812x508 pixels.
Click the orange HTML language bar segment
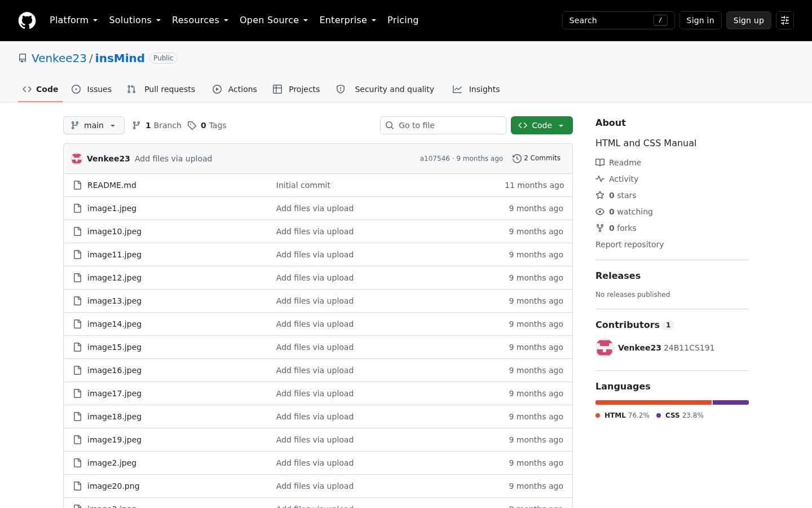[x=654, y=402]
